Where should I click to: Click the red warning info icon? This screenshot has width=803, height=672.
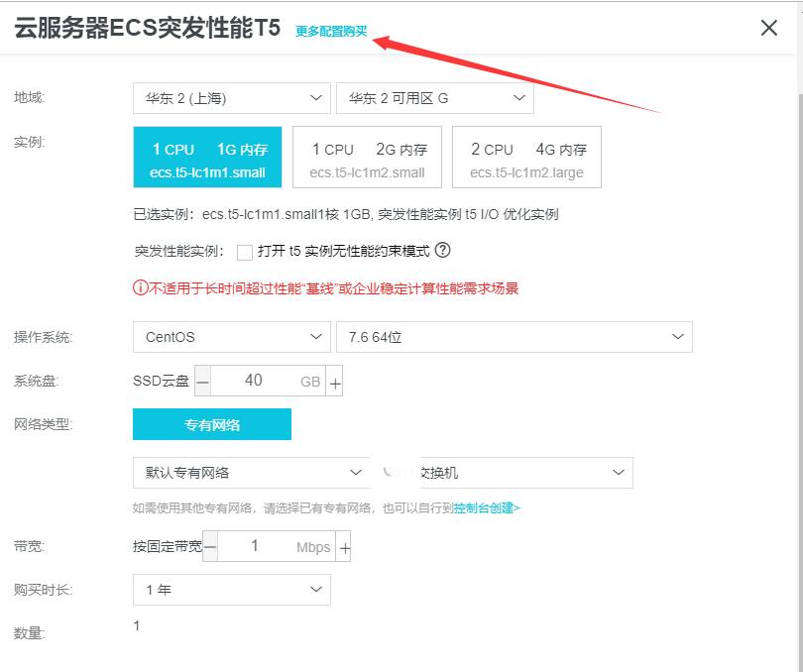tap(141, 287)
